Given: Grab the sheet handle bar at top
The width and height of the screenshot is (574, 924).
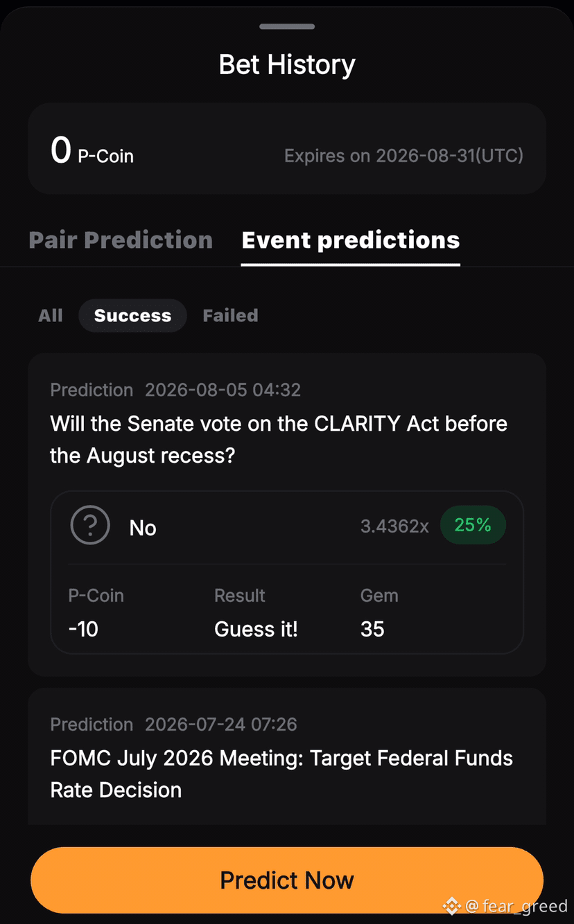Looking at the screenshot, I should (287, 26).
